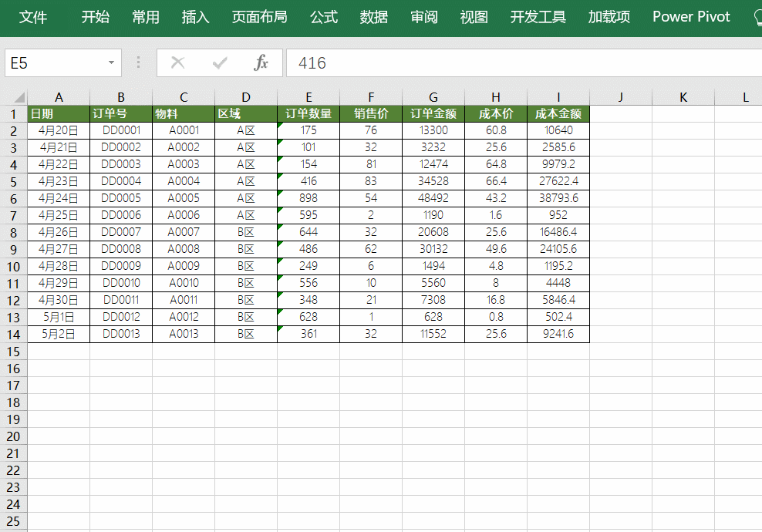
Task: Open the 页面布局 ribbon tab
Action: tap(259, 17)
